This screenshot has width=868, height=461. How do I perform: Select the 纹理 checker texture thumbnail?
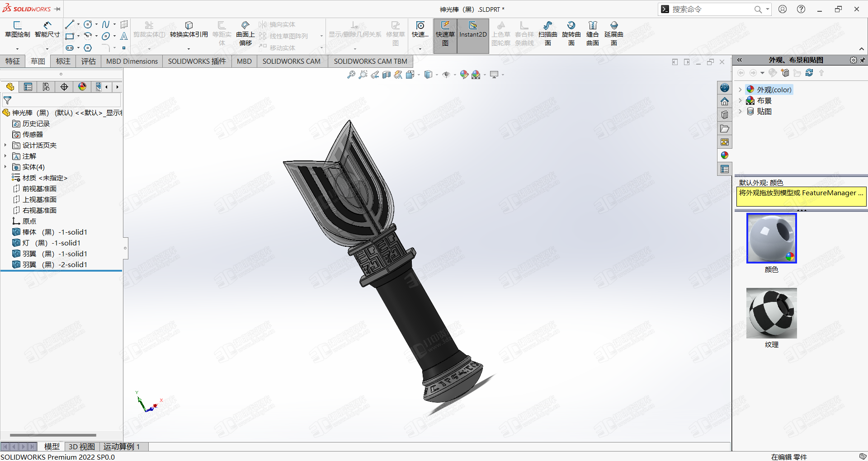772,313
